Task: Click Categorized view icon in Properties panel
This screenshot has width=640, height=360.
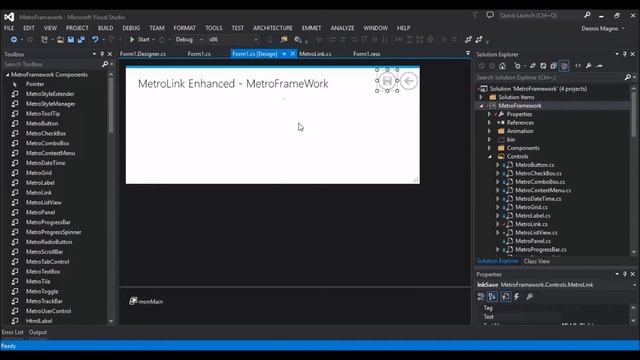Action: pos(481,297)
